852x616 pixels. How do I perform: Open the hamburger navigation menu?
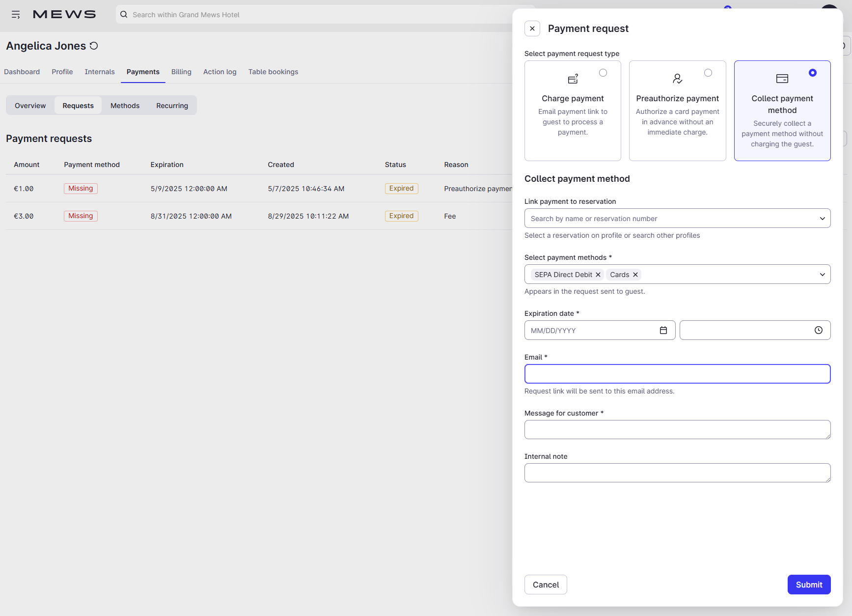[16, 15]
